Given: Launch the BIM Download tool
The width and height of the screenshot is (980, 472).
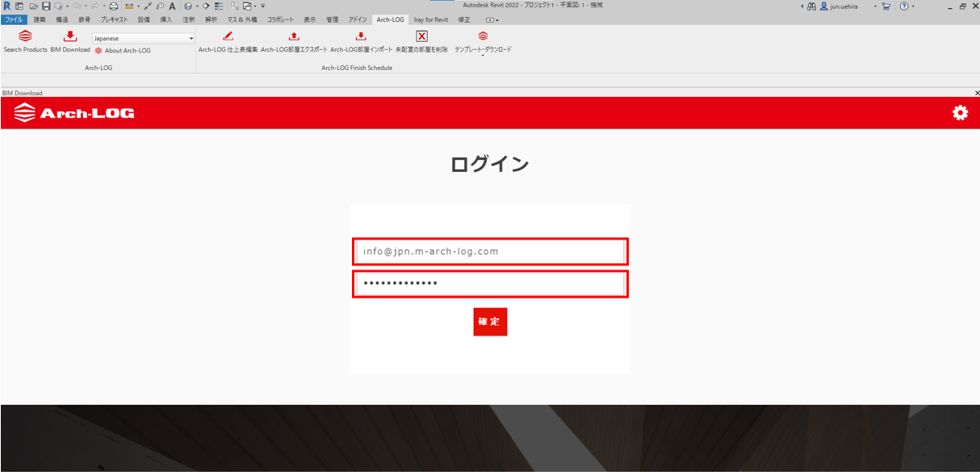Looking at the screenshot, I should coord(70,42).
